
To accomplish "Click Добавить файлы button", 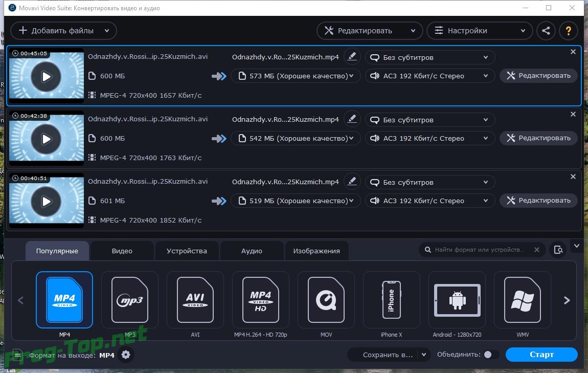I will tap(63, 31).
